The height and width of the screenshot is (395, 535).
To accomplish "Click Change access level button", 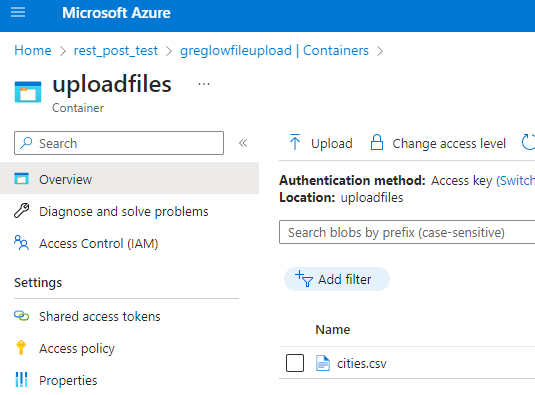I will coord(438,143).
